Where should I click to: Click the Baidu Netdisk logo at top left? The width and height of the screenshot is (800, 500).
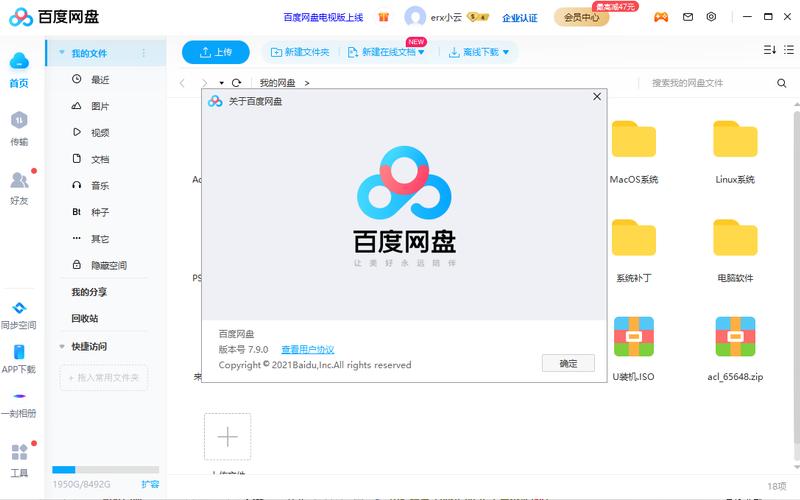click(x=54, y=17)
